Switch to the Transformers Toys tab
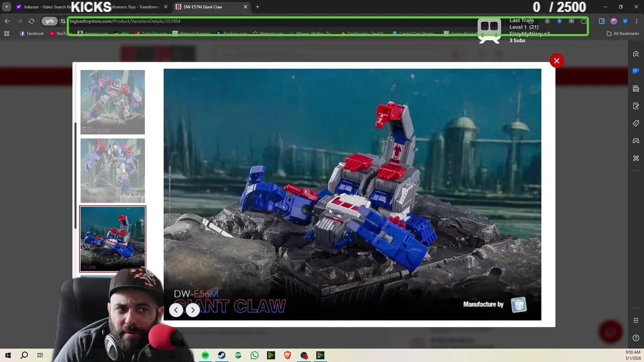644x362 pixels. (133, 7)
